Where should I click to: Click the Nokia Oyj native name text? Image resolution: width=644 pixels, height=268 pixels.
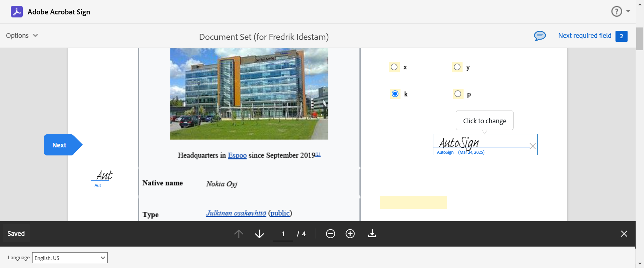(x=222, y=184)
